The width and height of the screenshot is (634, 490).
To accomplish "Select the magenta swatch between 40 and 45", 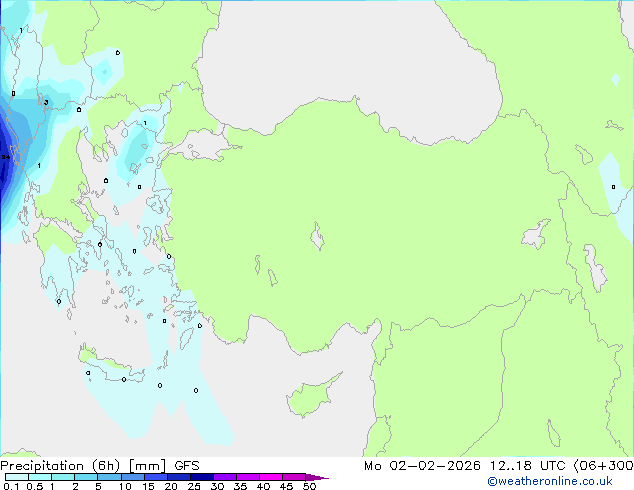I will (271, 477).
